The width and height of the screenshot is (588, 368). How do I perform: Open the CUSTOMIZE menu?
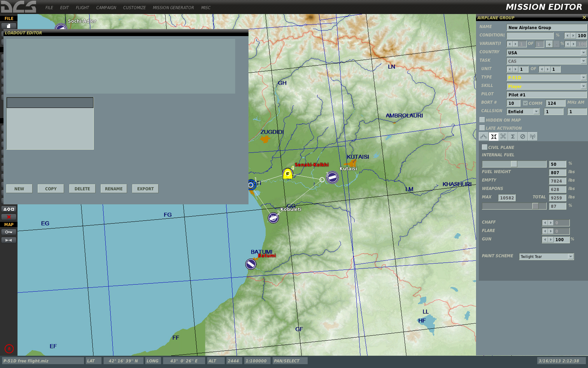134,8
